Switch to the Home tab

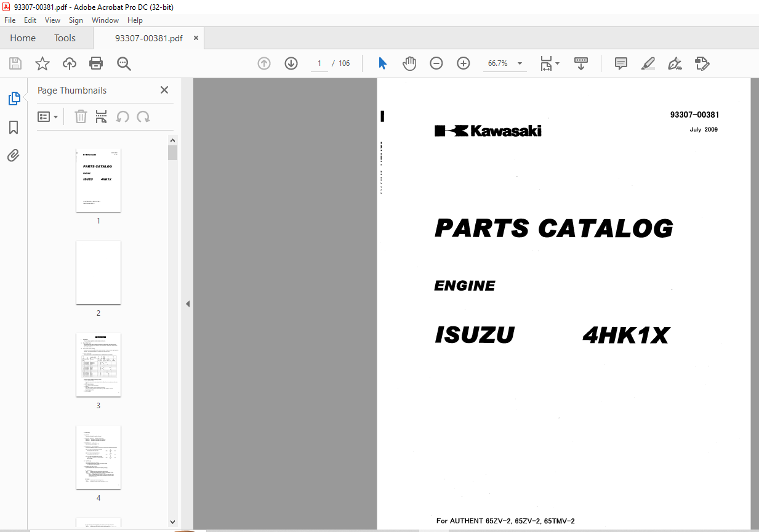pos(23,38)
